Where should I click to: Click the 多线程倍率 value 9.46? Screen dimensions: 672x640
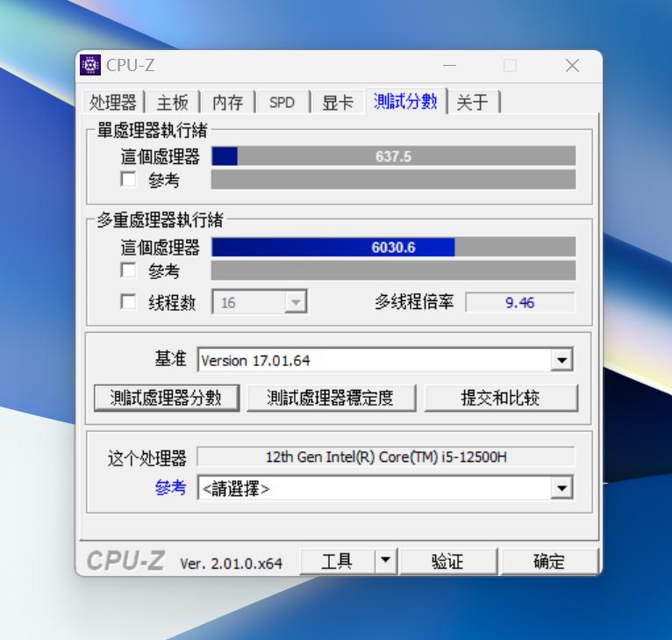[520, 302]
